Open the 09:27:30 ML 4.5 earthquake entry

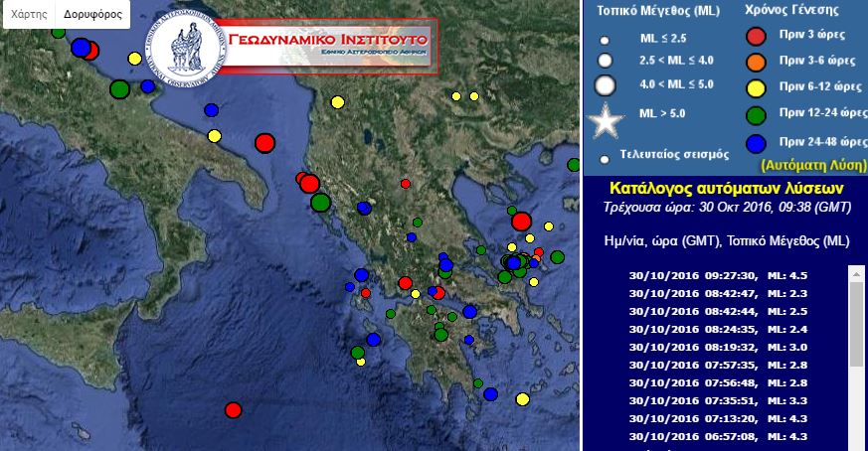718,275
